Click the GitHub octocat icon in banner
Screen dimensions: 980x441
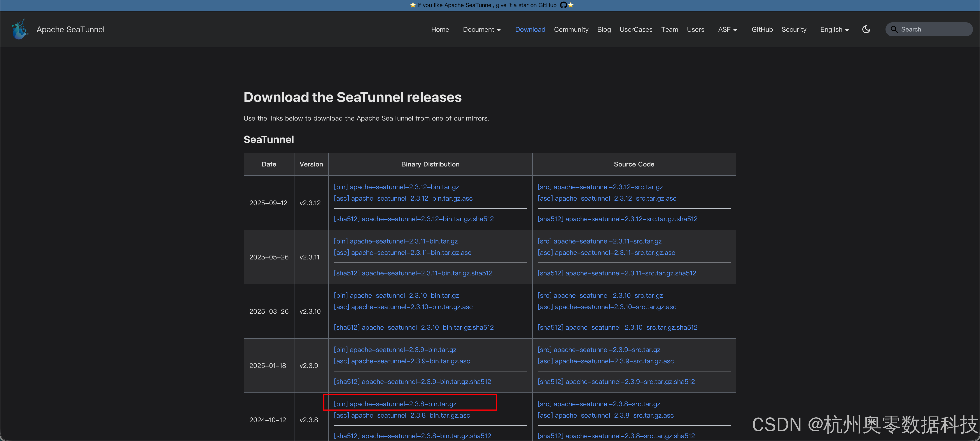(x=563, y=5)
